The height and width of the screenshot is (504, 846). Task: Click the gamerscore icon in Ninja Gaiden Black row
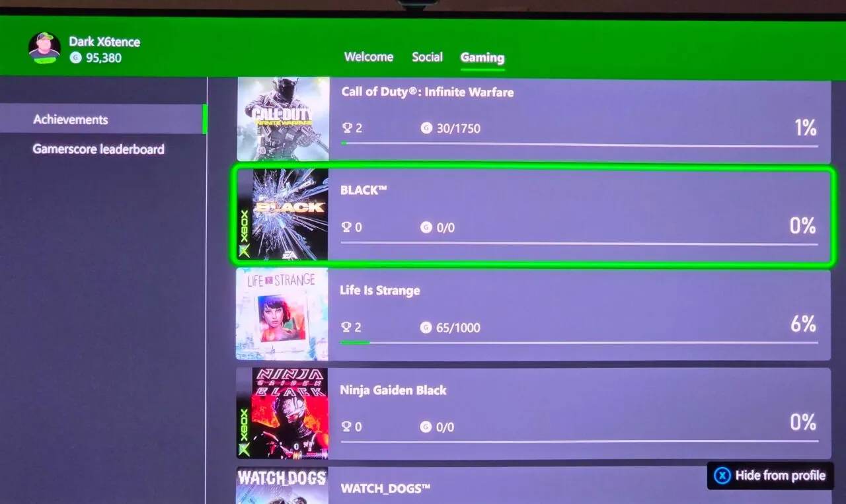pos(426,427)
